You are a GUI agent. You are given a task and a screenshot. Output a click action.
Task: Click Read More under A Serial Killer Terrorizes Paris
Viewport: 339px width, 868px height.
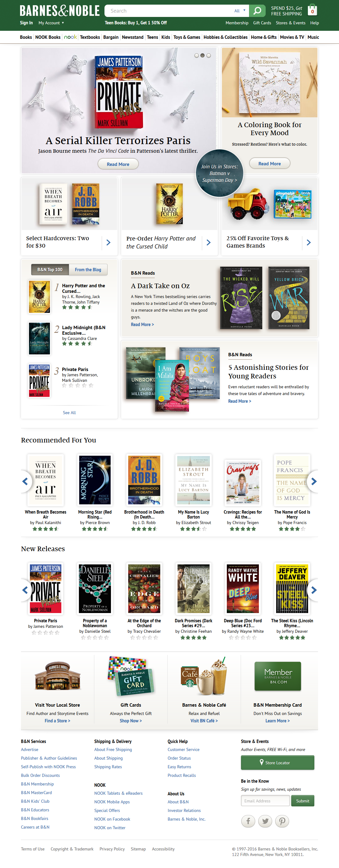118,164
